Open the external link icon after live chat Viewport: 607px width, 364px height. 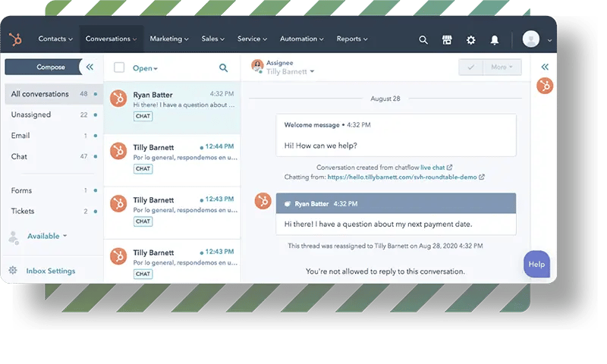pos(449,168)
